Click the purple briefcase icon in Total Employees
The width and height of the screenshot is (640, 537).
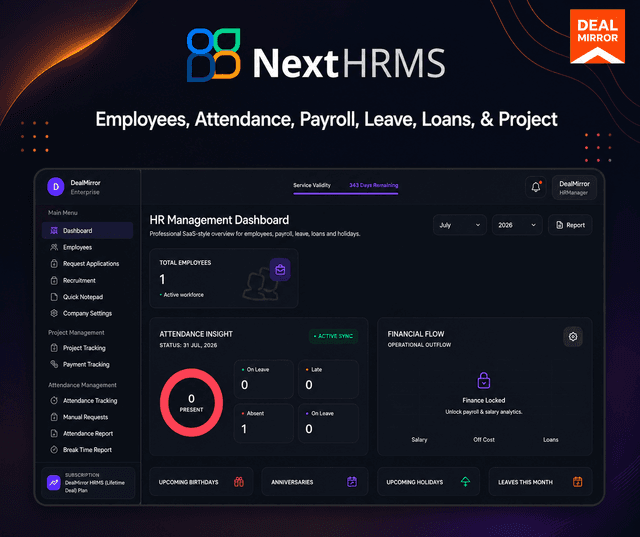pyautogui.click(x=280, y=270)
